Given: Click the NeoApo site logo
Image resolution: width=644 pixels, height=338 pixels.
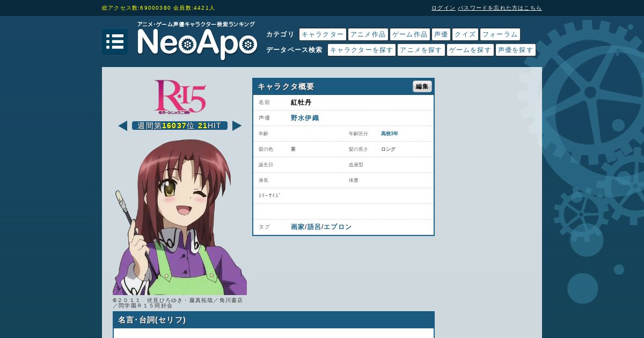Looking at the screenshot, I should tap(197, 43).
